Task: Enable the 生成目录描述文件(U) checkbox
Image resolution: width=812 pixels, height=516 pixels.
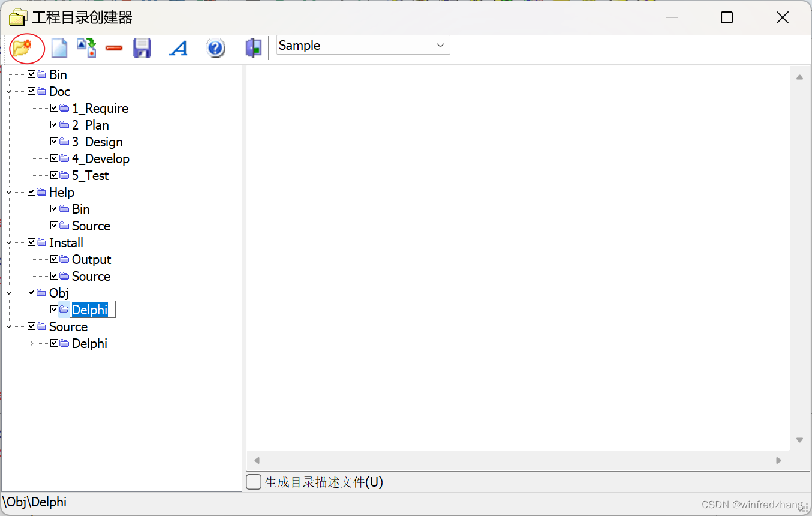Action: coord(254,482)
